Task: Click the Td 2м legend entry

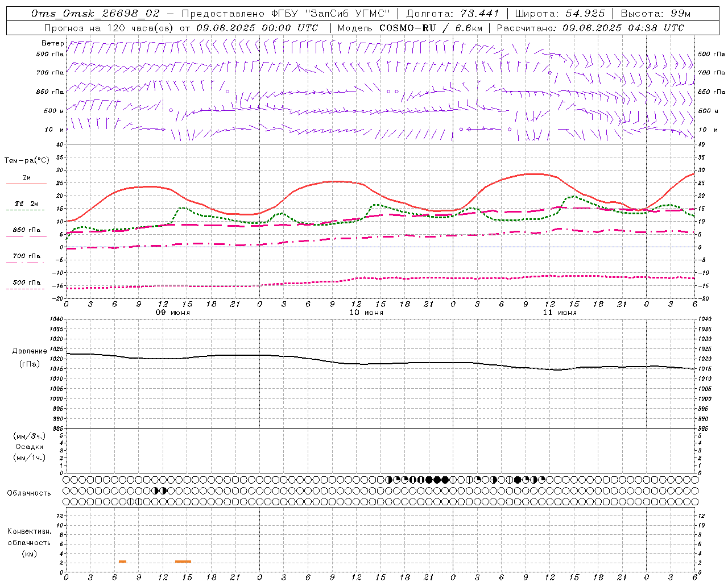Action: [27, 203]
